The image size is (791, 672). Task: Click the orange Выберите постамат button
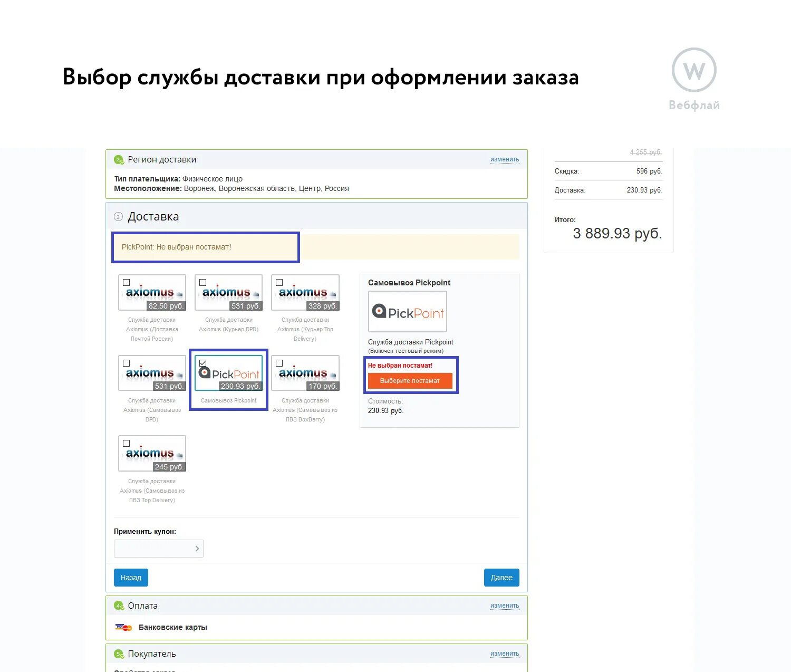click(x=410, y=381)
